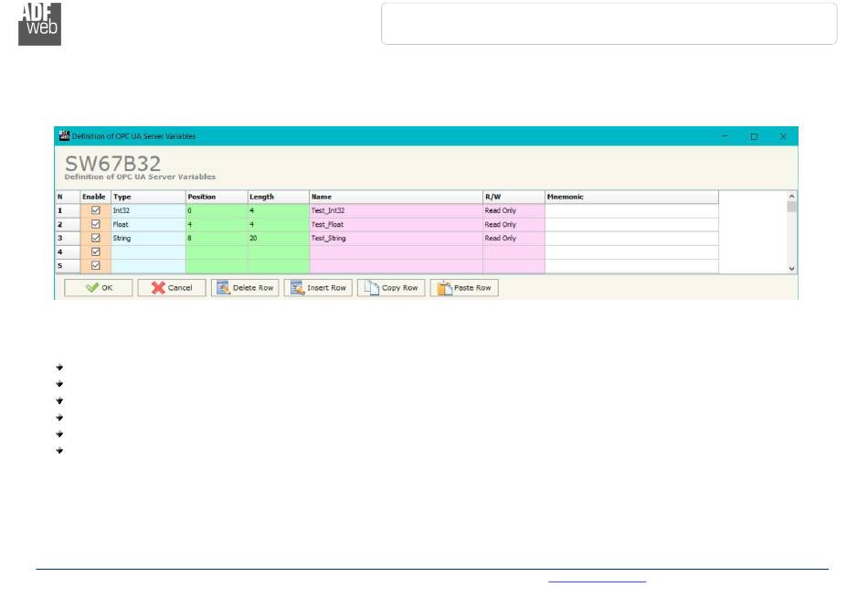Screen dimensions: 868x598
Task: Click Length cell with value 20
Action: click(x=279, y=239)
